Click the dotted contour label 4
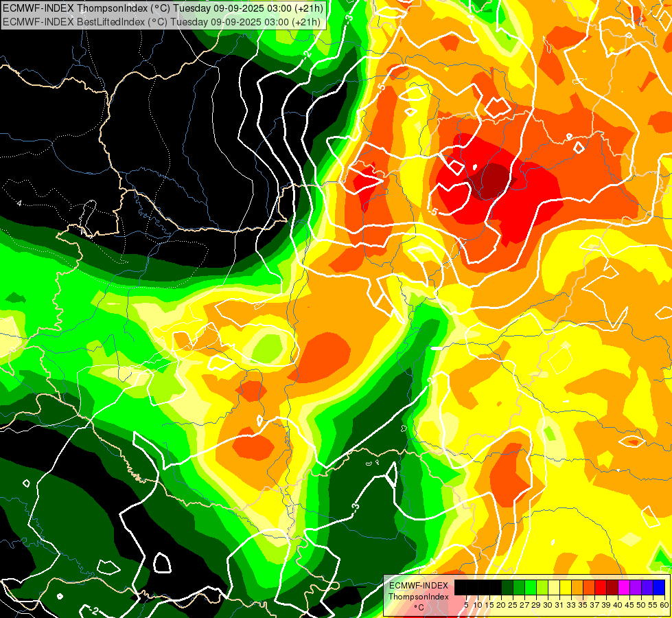The image size is (672, 618). [19, 203]
